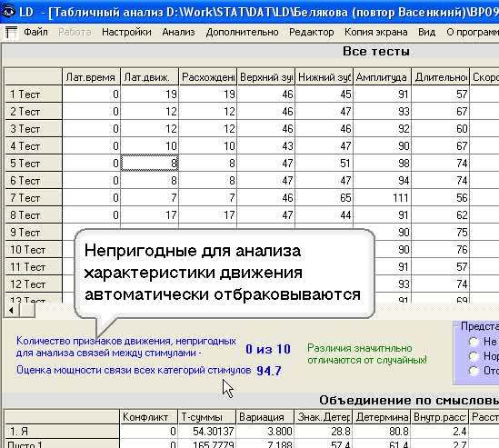Select the 8 Тест row header
The image size is (499, 448).
click(x=34, y=215)
